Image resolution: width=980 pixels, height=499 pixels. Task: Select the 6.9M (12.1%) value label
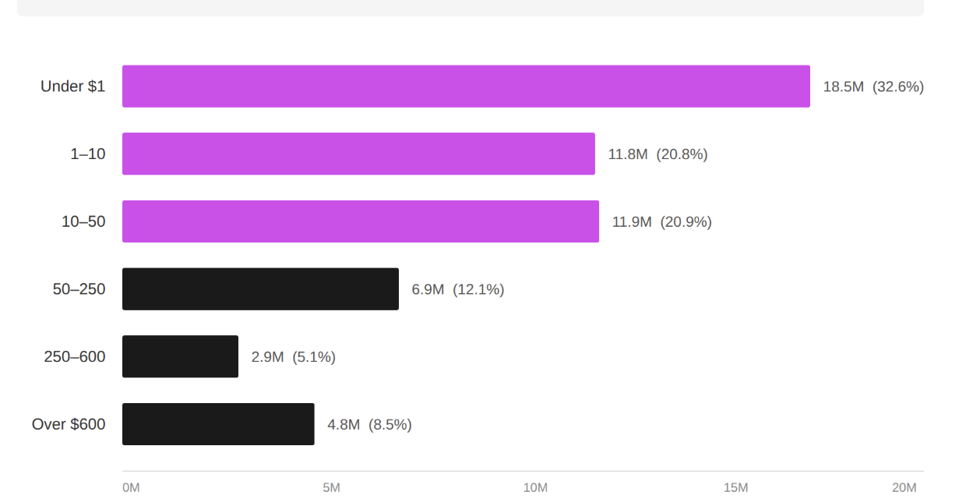point(457,289)
